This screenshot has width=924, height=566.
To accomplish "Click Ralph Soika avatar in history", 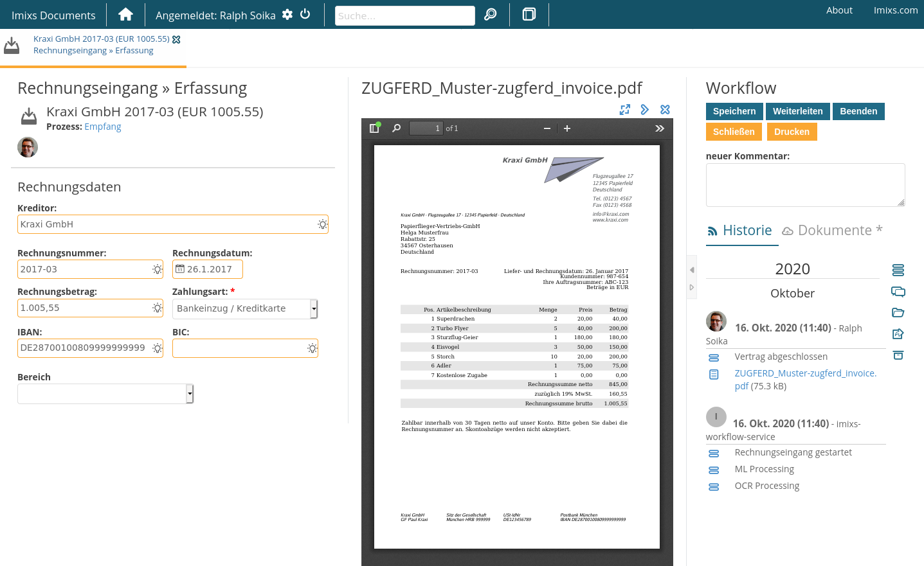I will [x=716, y=321].
